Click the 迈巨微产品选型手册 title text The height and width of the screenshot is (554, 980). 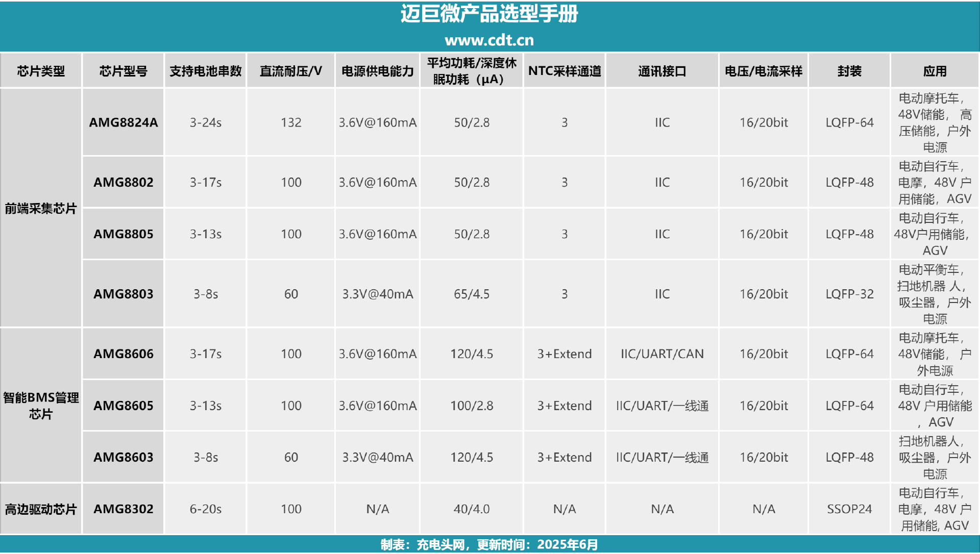pyautogui.click(x=489, y=14)
